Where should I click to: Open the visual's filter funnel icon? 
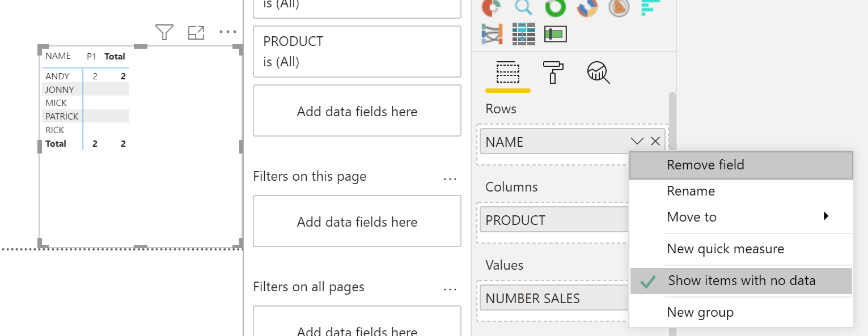point(164,32)
